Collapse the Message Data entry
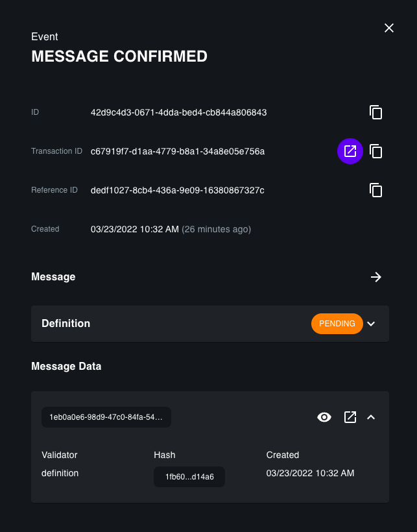The width and height of the screenshot is (417, 532). click(x=371, y=417)
